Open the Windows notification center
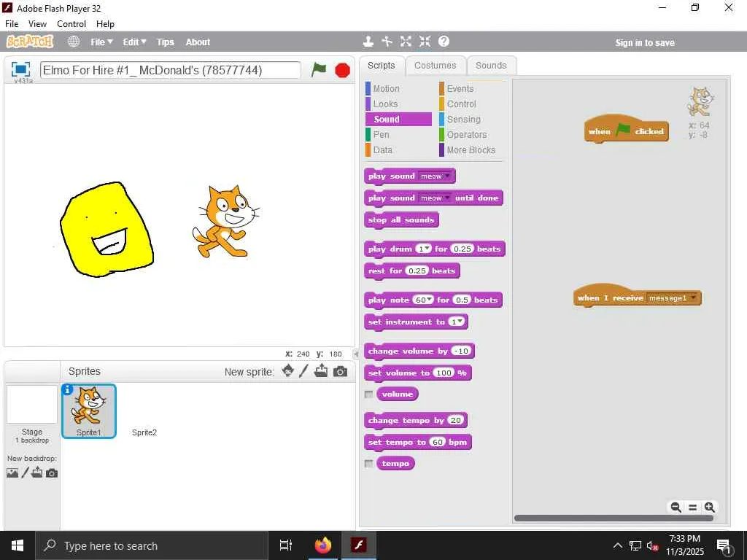 (724, 545)
